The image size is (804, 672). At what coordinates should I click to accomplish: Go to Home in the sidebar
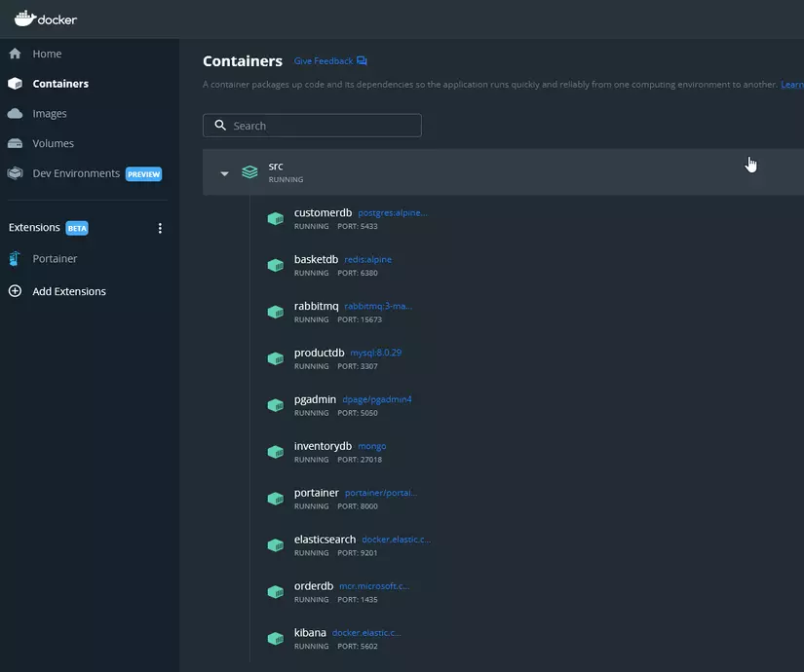[47, 54]
